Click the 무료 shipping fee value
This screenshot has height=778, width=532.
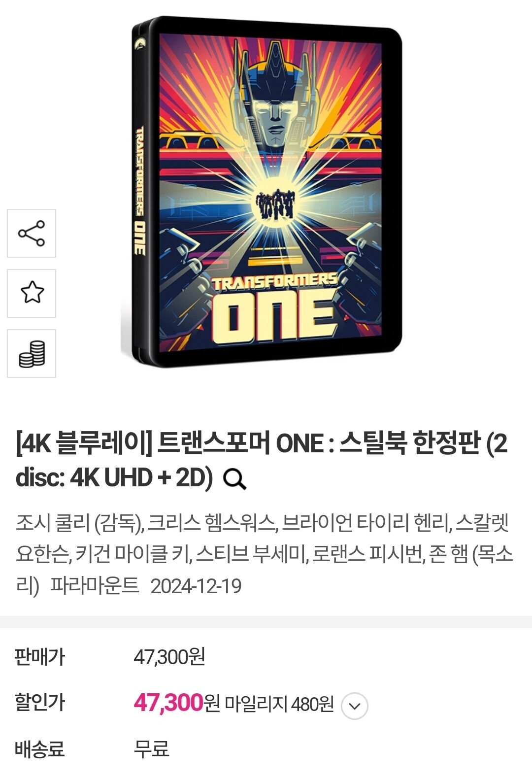pyautogui.click(x=152, y=749)
